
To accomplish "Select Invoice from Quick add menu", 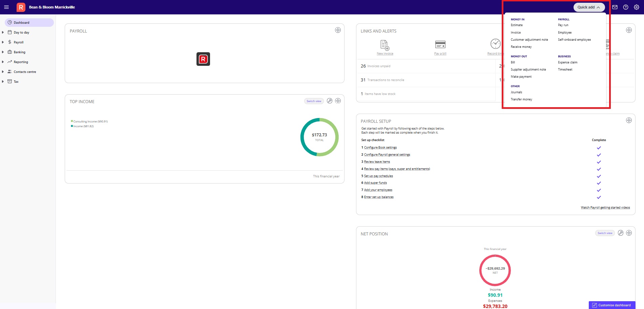I will click(516, 33).
